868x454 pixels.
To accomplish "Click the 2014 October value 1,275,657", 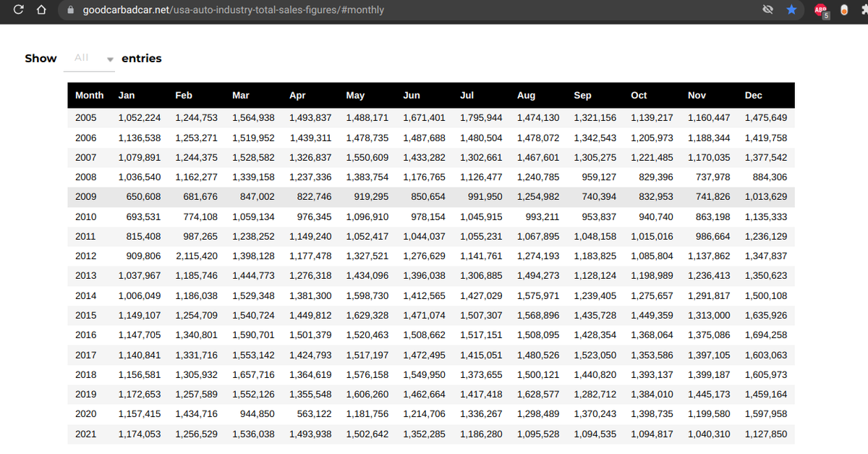I will (x=652, y=295).
